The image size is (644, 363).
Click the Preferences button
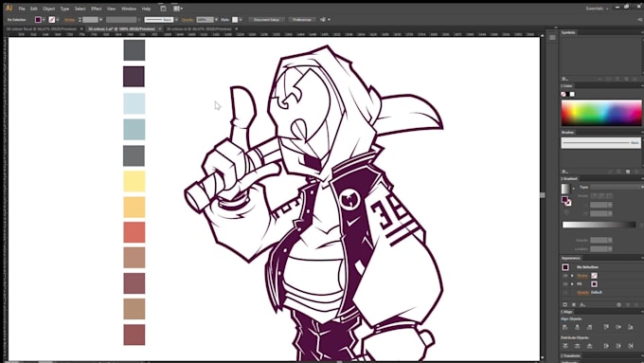(302, 19)
